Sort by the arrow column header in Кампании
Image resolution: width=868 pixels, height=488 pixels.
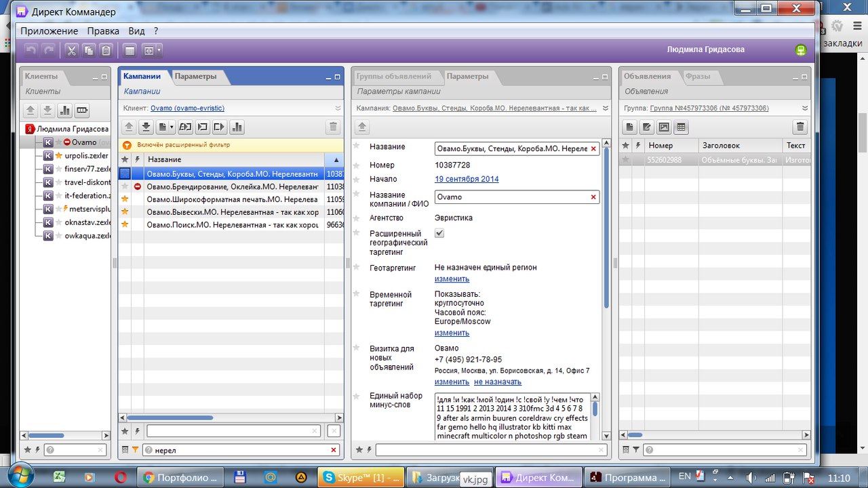[x=336, y=159]
